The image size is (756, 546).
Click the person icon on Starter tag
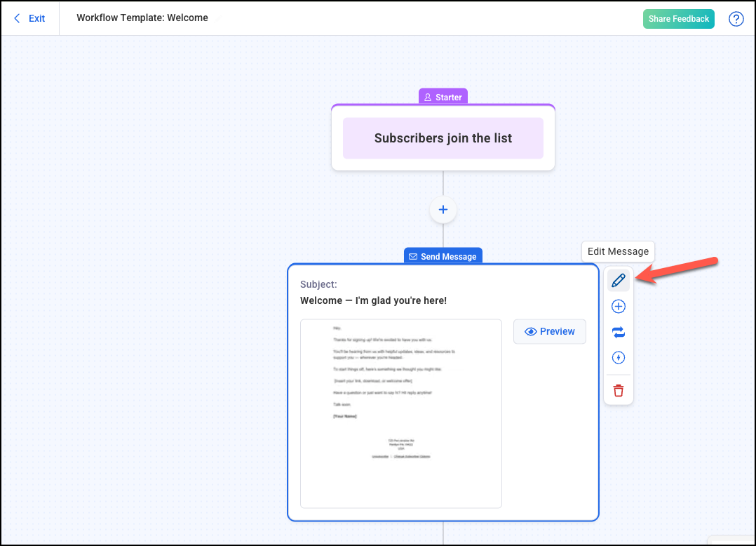click(427, 98)
